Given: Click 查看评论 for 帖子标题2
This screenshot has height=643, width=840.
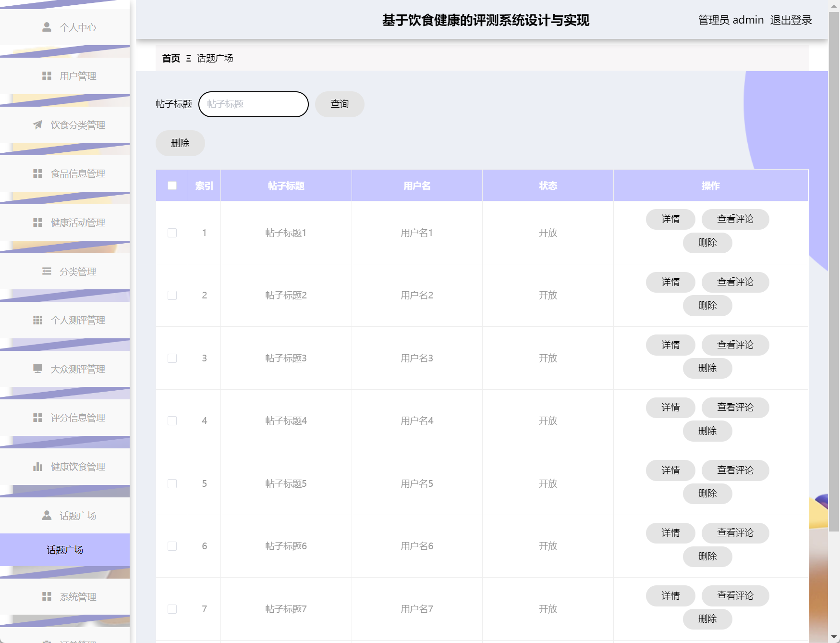Looking at the screenshot, I should click(x=735, y=282).
